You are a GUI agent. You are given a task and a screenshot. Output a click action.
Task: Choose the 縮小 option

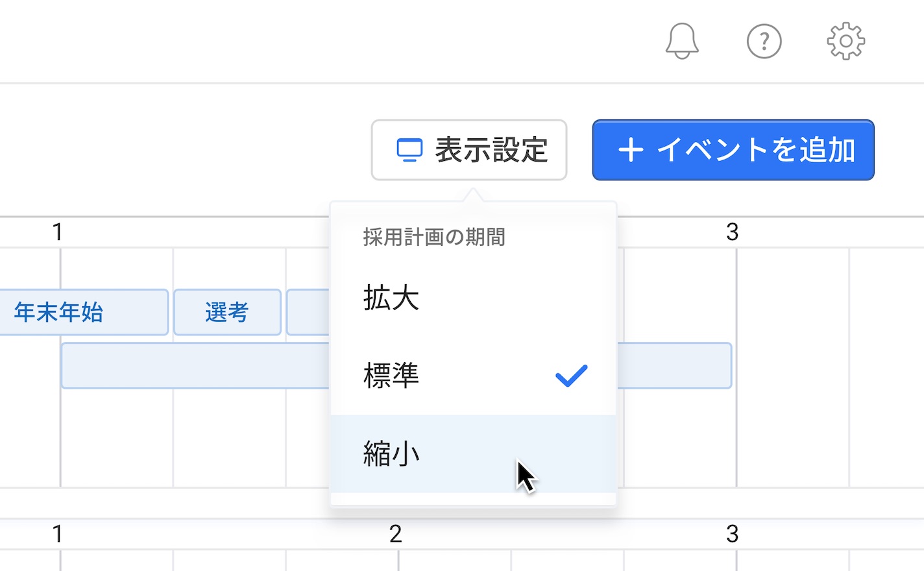[x=473, y=454]
